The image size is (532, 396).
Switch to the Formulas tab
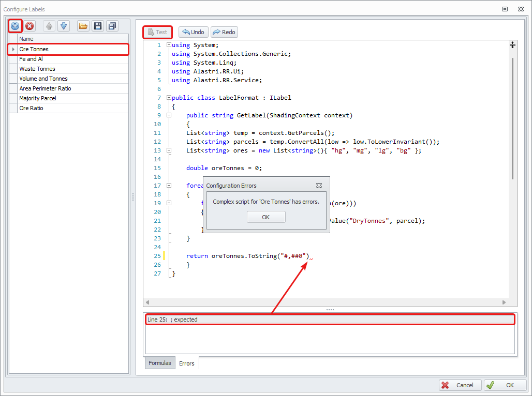point(160,363)
